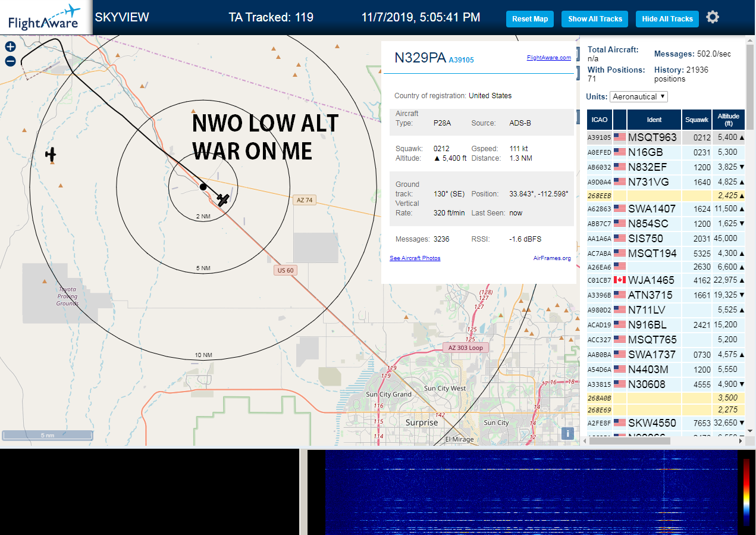Click the spectrum color scale bar
The width and height of the screenshot is (756, 535).
tap(746, 492)
